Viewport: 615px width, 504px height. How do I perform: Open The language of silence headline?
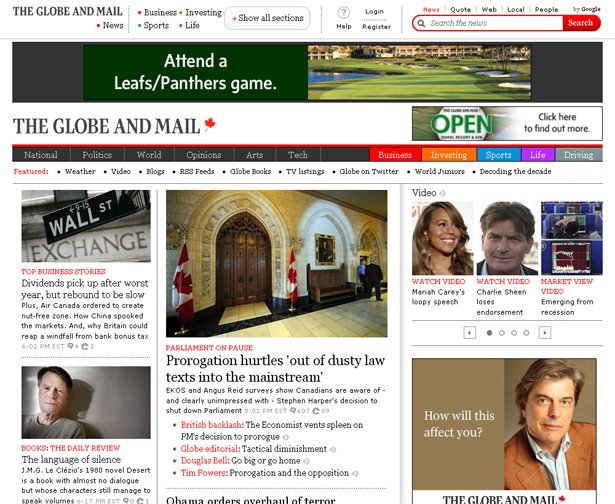71,459
